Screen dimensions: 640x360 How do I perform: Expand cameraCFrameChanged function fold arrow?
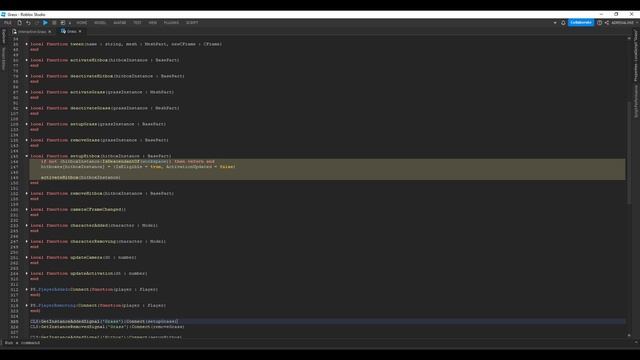pyautogui.click(x=27, y=209)
